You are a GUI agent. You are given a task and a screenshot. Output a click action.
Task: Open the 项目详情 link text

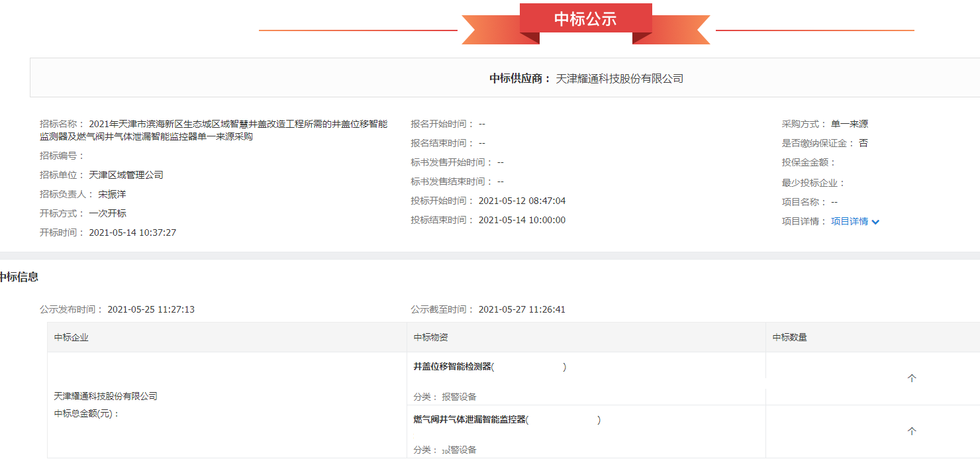(x=849, y=221)
